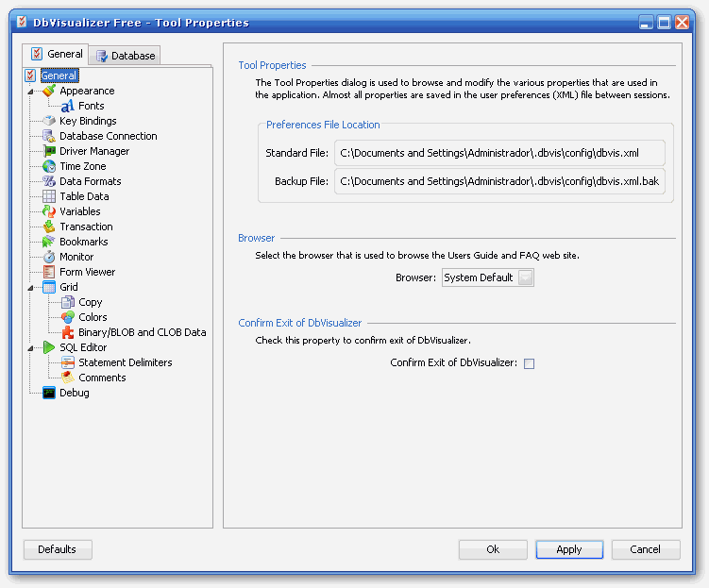Collapse the Appearance tree node
The height and width of the screenshot is (588, 709).
(x=30, y=92)
